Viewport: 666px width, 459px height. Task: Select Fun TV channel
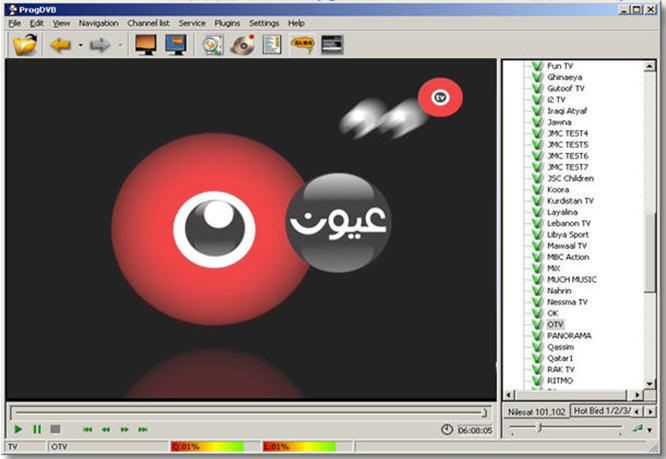pyautogui.click(x=560, y=66)
